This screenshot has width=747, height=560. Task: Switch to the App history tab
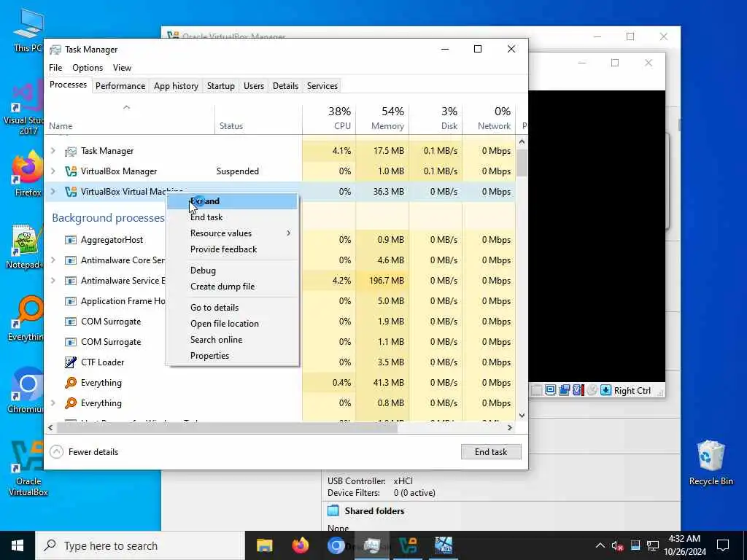tap(176, 86)
